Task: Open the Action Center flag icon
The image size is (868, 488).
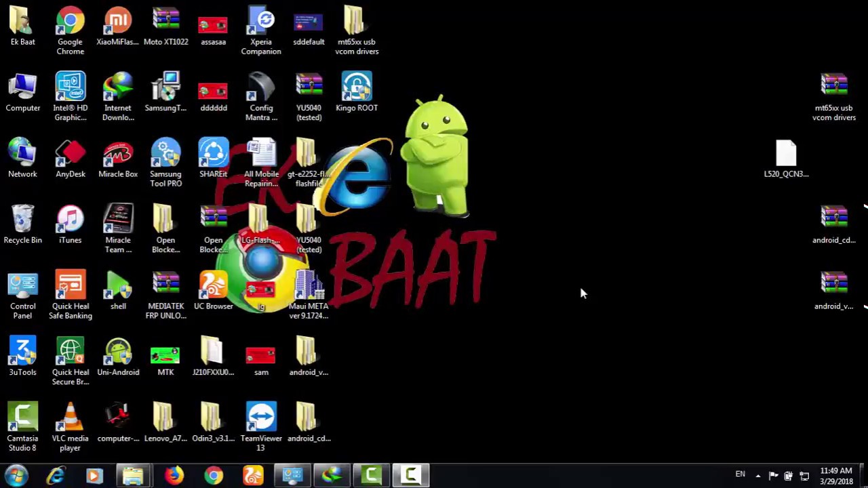Action: point(773,475)
